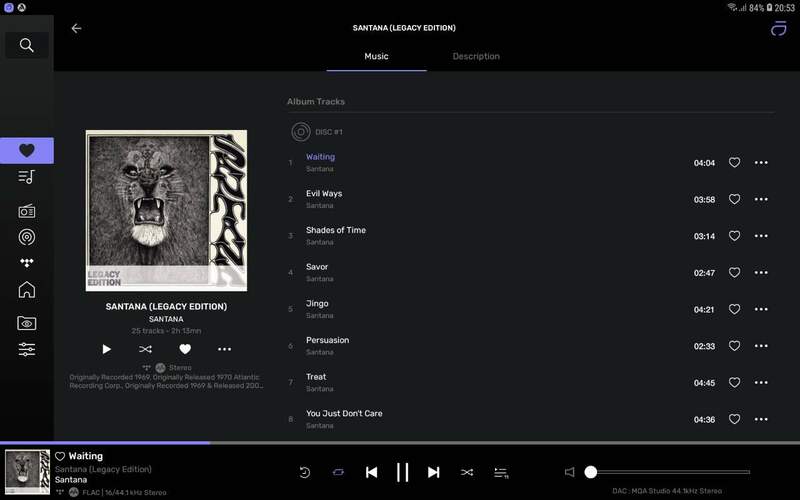Open Favorites heart in the sidebar

[x=27, y=151]
